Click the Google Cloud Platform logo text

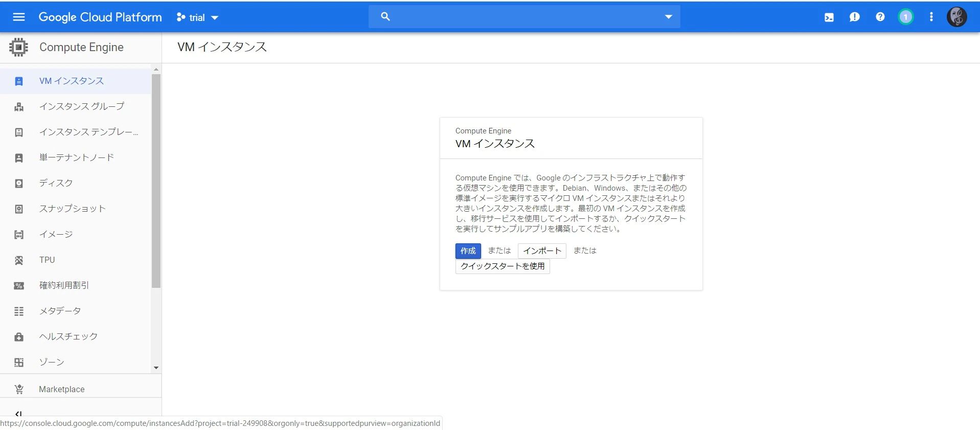(100, 17)
